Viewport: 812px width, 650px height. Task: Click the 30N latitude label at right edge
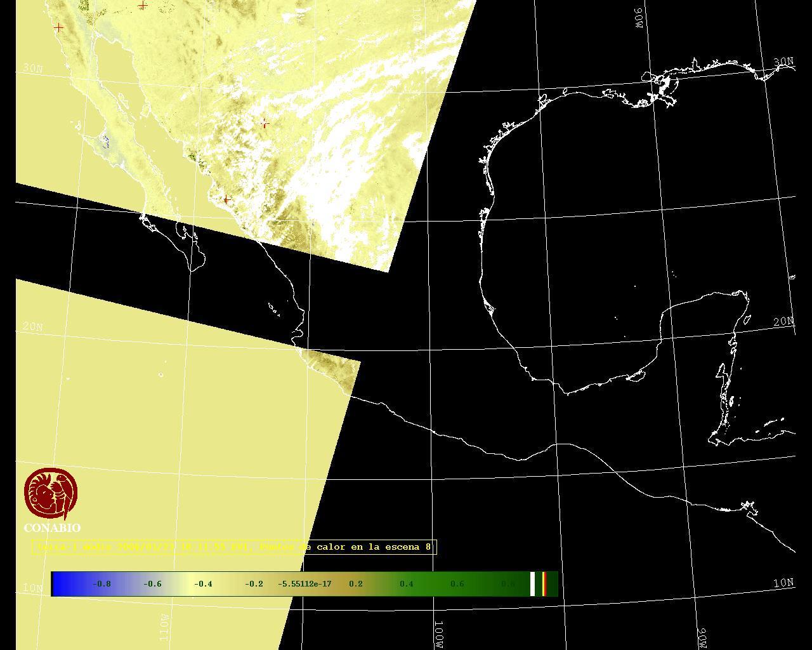(783, 62)
